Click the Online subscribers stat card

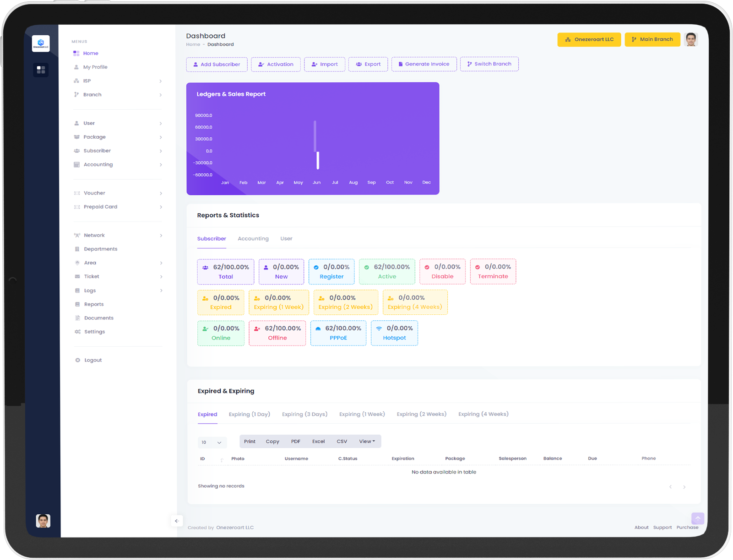tap(221, 333)
